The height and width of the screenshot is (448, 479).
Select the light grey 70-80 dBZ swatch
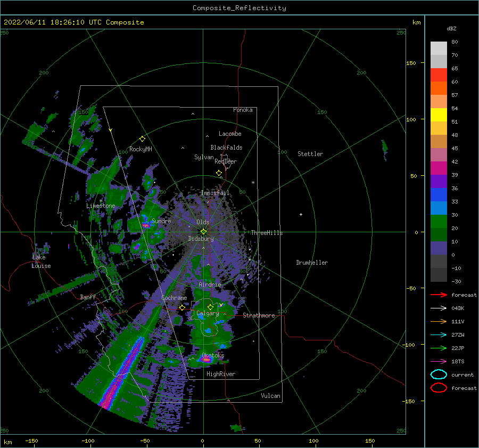coord(439,48)
